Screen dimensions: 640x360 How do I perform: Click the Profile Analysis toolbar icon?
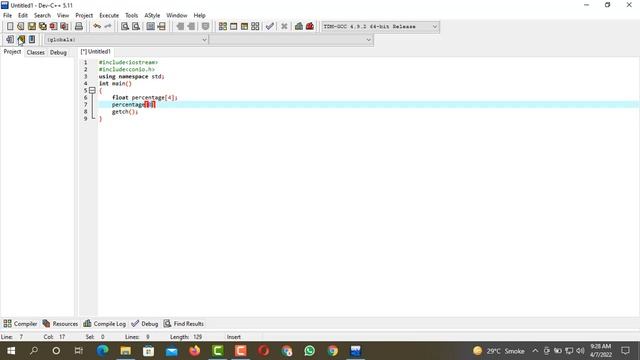299,27
